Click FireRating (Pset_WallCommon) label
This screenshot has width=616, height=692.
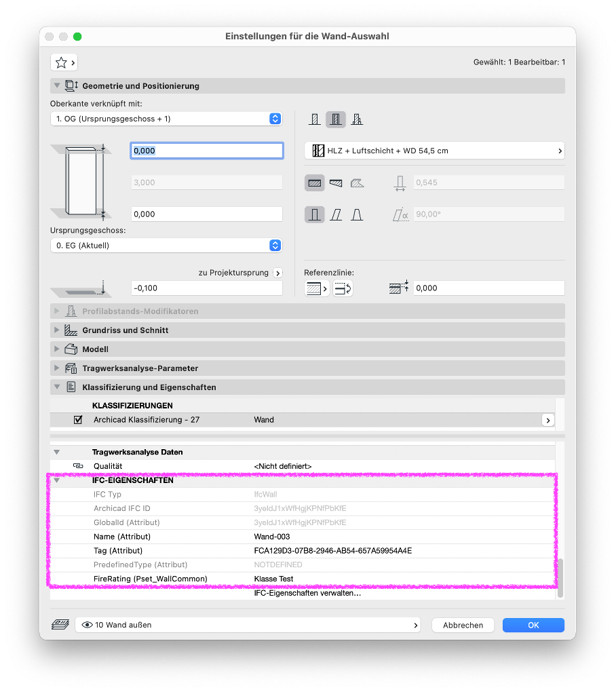150,579
